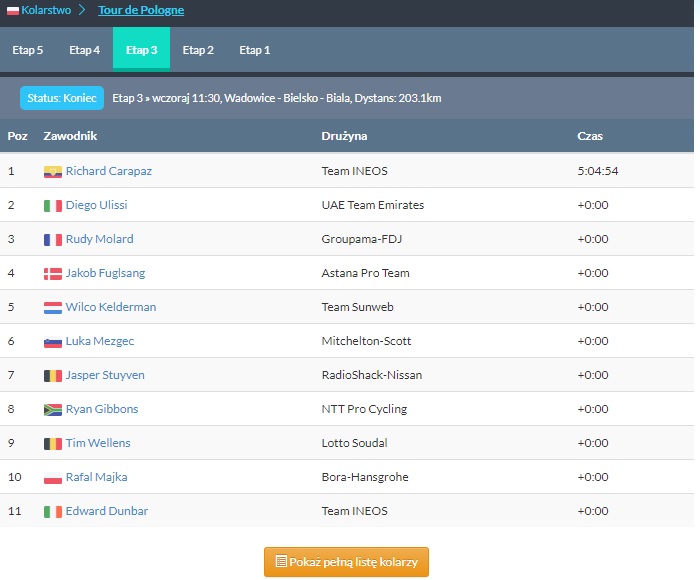Select the active Etap 3 tab
Screen dimensions: 700x580
point(142,50)
